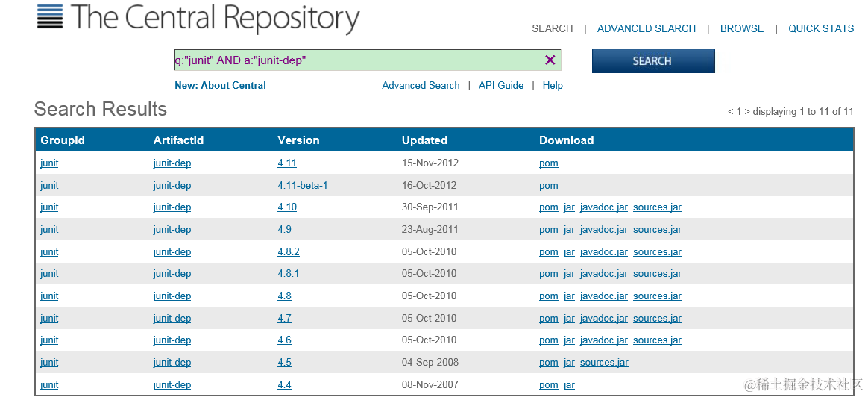Image resolution: width=868 pixels, height=397 pixels.
Task: Click the page 1 pagination indicator
Action: [x=738, y=112]
